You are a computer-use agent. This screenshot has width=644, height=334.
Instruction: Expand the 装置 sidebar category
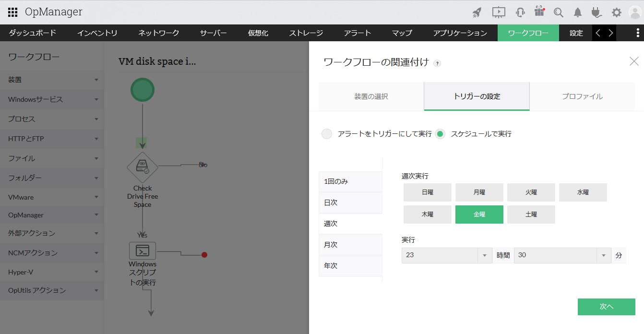tap(52, 80)
